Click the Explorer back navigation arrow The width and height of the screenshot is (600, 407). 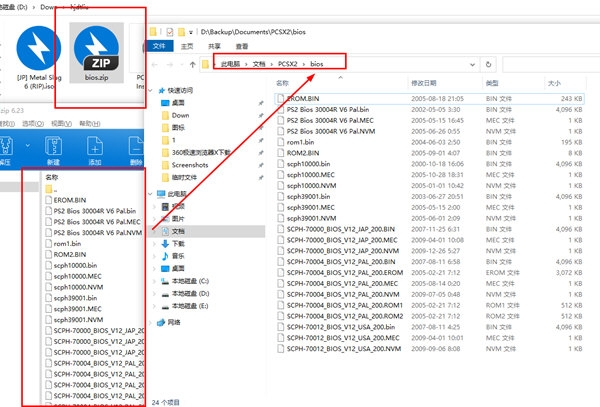pyautogui.click(x=155, y=64)
